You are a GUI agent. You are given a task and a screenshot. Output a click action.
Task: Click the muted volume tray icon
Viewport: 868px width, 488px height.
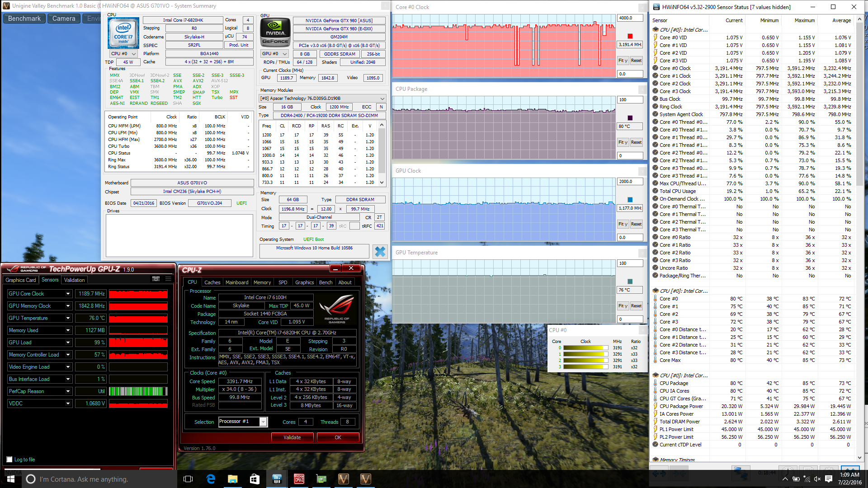(x=817, y=479)
